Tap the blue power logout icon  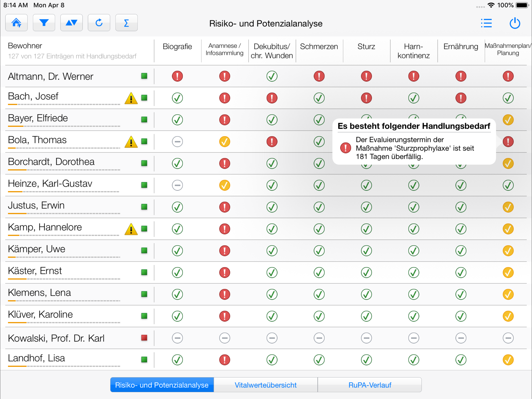(515, 23)
